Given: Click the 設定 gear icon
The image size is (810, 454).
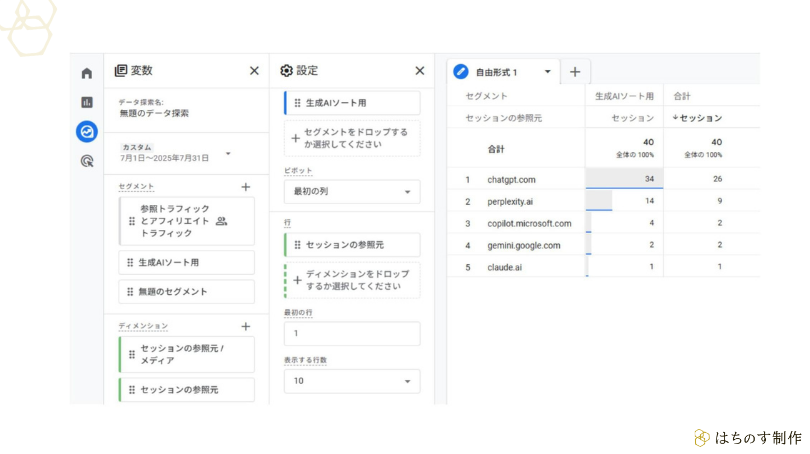Looking at the screenshot, I should pyautogui.click(x=286, y=71).
